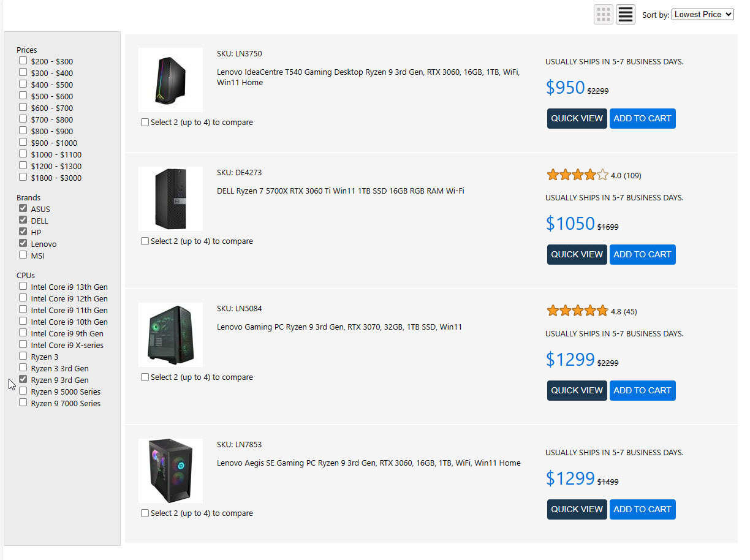Open Lenovo Gaming PC Ryzen 9 title link
The image size is (750, 560).
click(339, 327)
